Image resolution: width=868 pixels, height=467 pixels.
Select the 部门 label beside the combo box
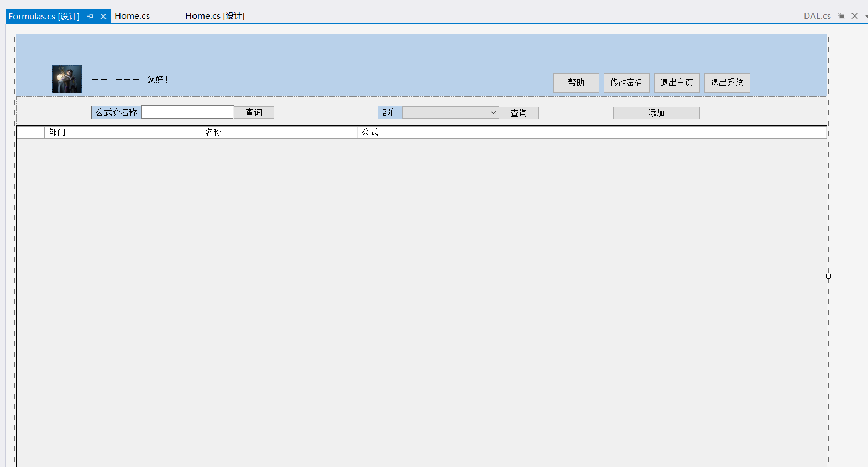click(x=390, y=113)
